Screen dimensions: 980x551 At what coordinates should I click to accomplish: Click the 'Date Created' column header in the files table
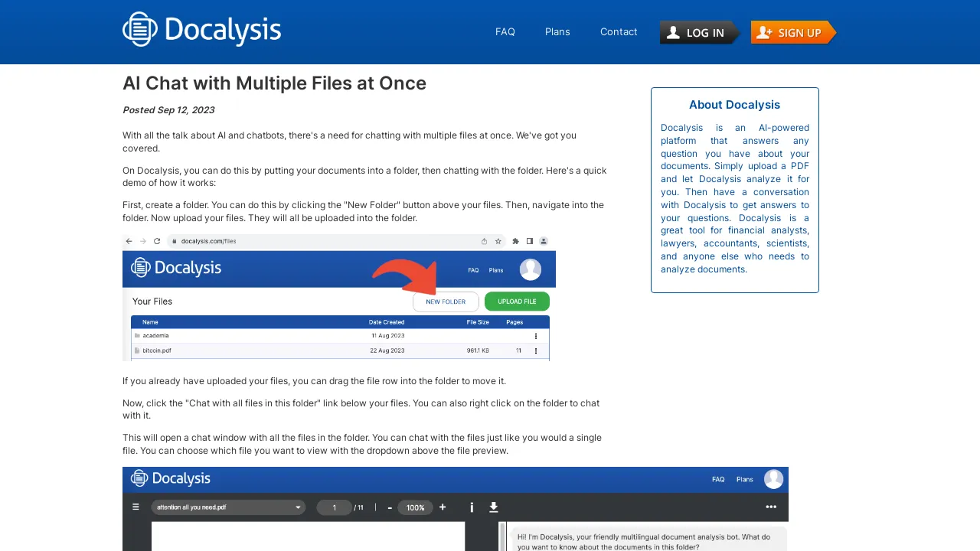(x=387, y=322)
